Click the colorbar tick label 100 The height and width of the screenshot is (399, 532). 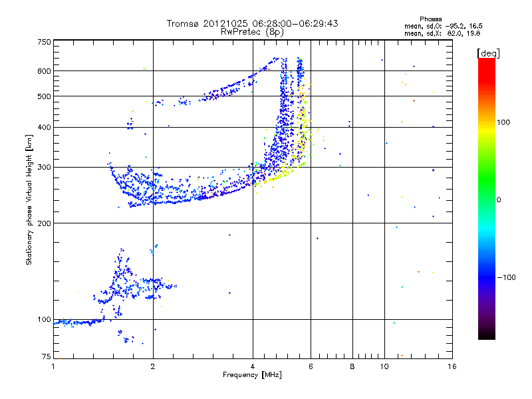coord(503,122)
